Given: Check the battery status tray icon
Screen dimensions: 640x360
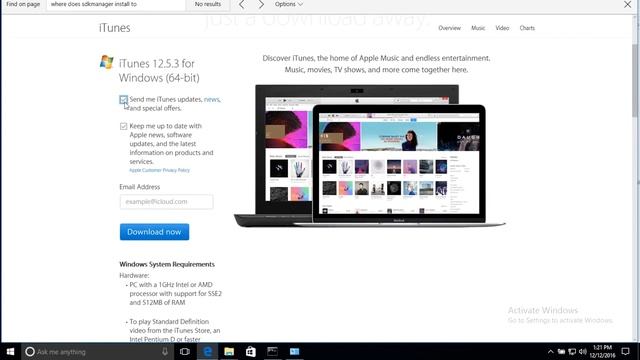Looking at the screenshot, I should coord(562,351).
